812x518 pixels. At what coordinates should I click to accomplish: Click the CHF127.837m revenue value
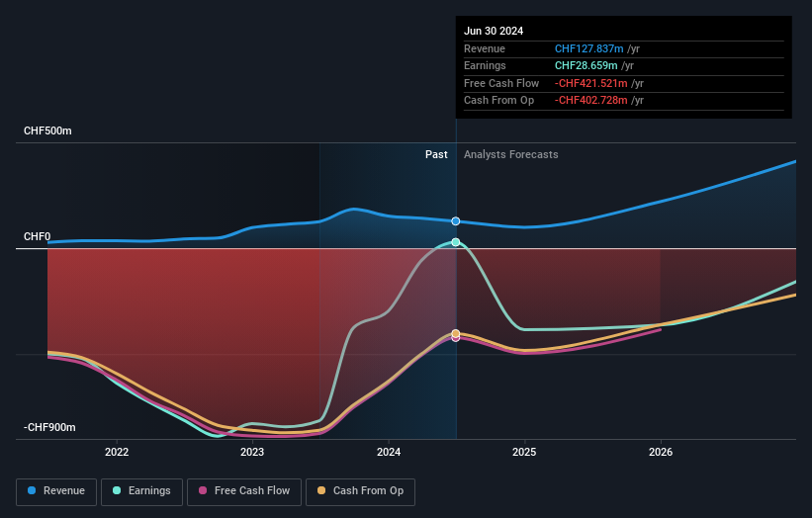[588, 48]
